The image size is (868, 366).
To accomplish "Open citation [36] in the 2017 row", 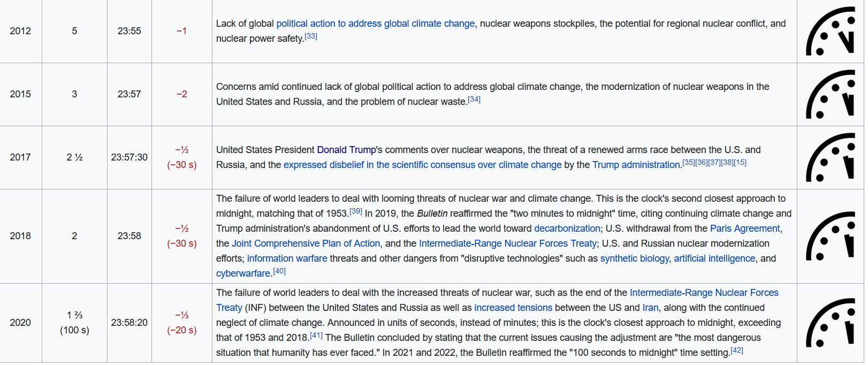I will coord(702,162).
